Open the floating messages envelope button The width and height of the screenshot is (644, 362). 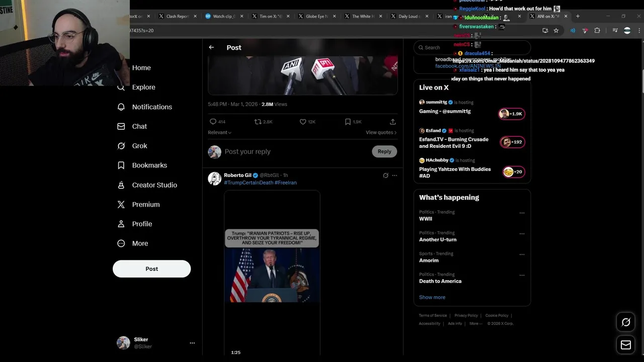[x=626, y=345]
